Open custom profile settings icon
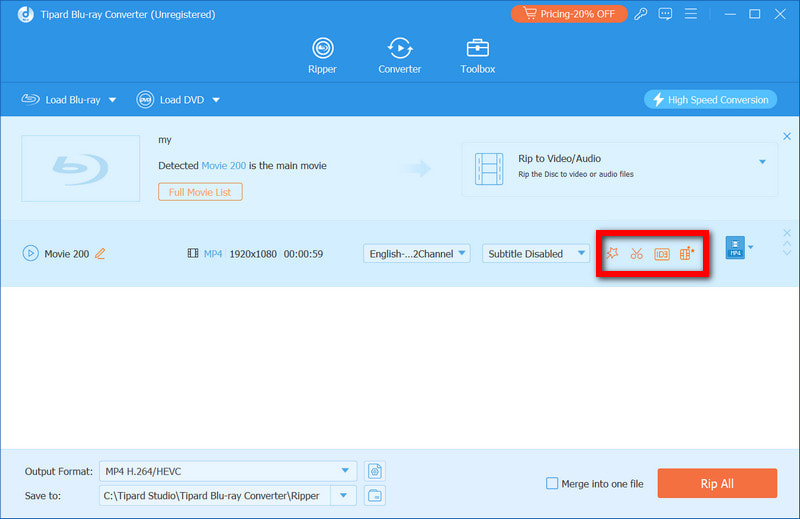800x519 pixels. 375,471
